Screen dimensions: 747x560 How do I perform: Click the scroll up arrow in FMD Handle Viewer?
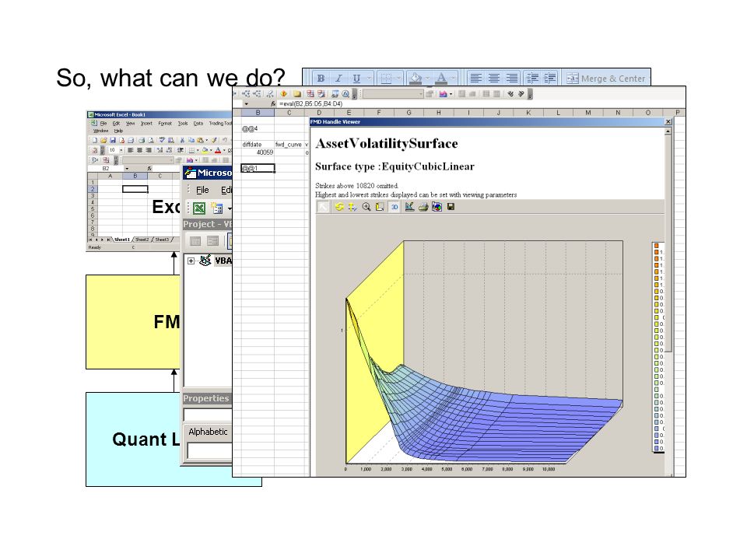668,131
